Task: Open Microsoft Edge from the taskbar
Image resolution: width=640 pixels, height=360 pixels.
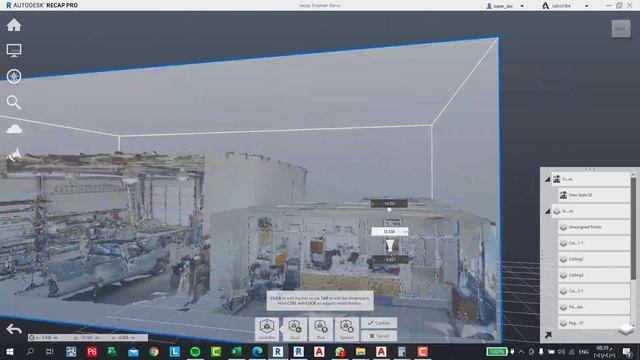Action: [257, 351]
